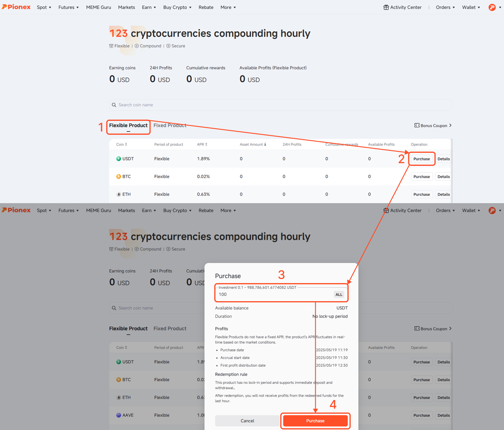
Task: Click Details for ETH on bright page
Action: coord(444,195)
